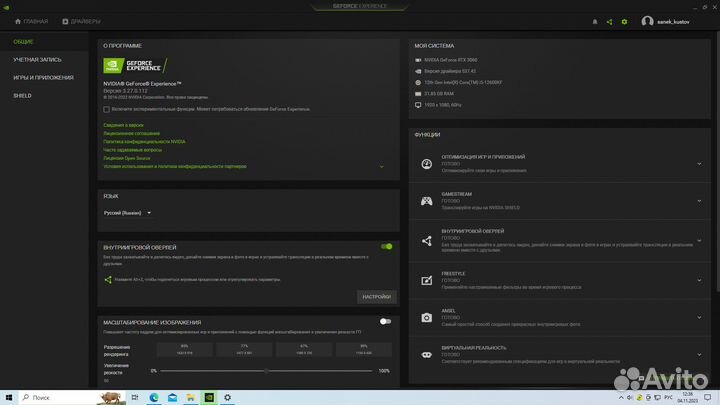720x405 pixels.
Task: Open the Сведения о версии link
Action: (124, 125)
